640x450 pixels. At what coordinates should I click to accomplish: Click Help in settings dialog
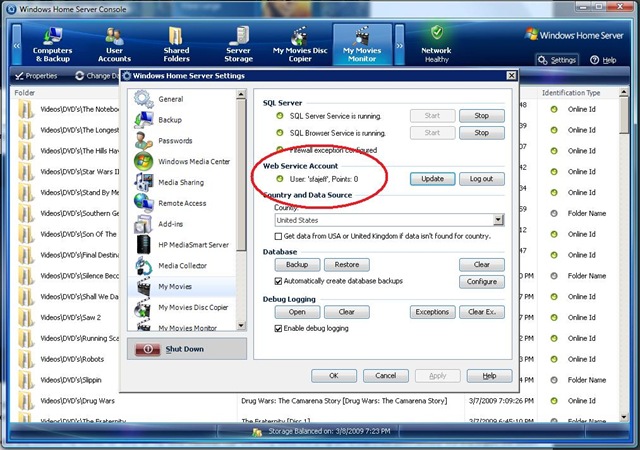pyautogui.click(x=489, y=376)
